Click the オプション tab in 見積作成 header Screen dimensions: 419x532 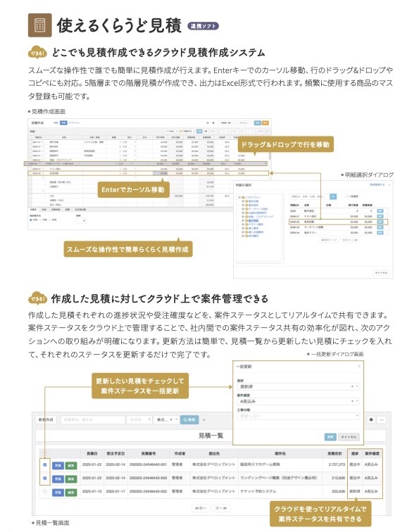(75, 123)
